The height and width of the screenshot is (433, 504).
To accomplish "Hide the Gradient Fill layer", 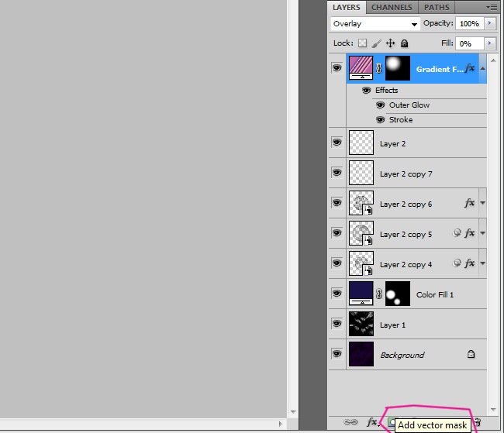I will pyautogui.click(x=337, y=67).
